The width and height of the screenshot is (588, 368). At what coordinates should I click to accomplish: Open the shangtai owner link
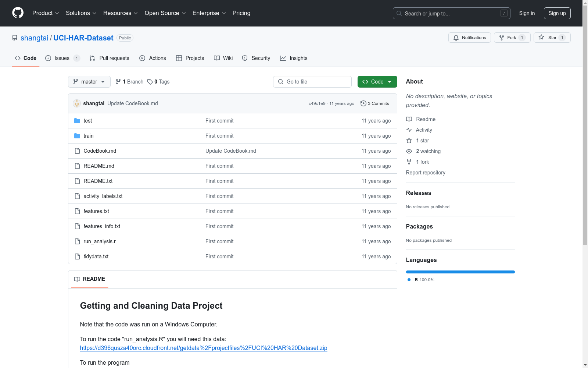tap(35, 38)
